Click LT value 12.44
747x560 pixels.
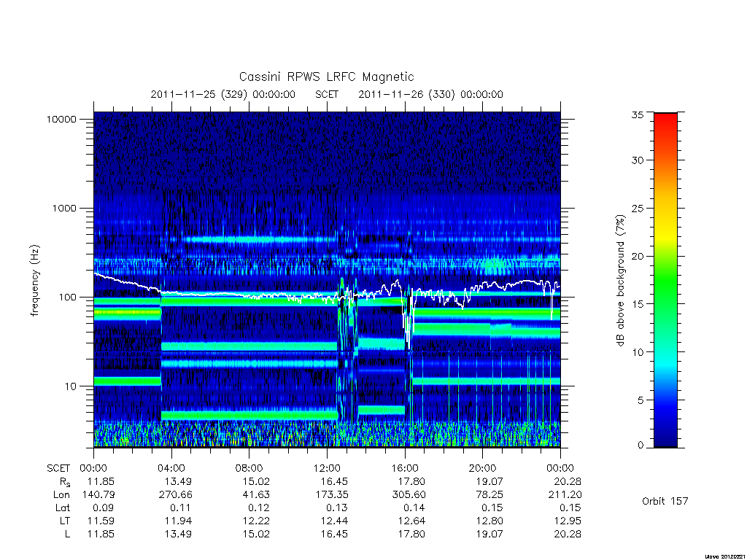tap(334, 521)
